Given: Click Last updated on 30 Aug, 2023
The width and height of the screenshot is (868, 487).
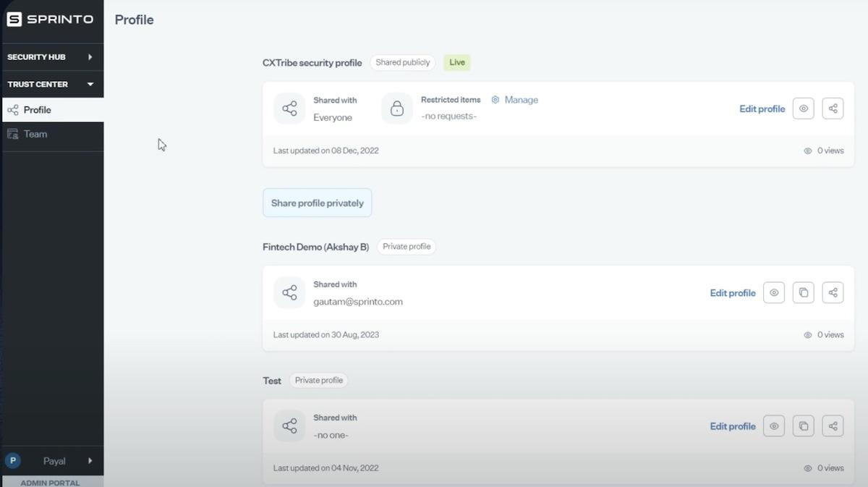Looking at the screenshot, I should click(326, 334).
